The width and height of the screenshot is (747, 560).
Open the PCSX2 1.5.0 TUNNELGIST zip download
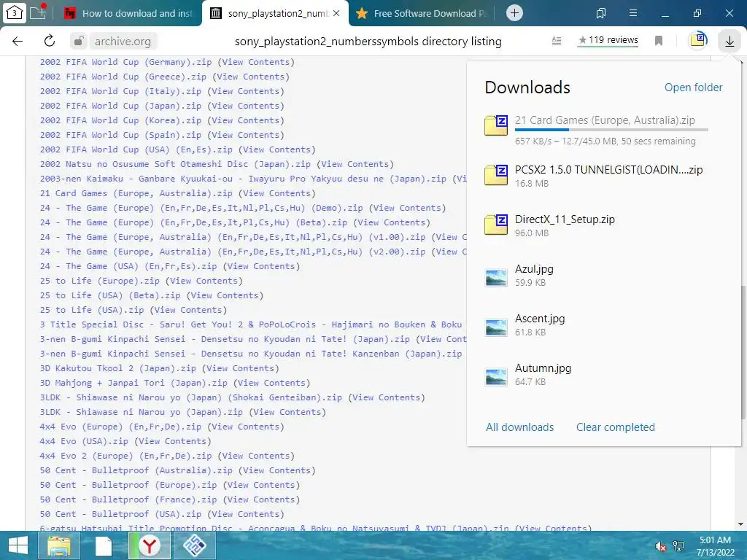click(608, 169)
